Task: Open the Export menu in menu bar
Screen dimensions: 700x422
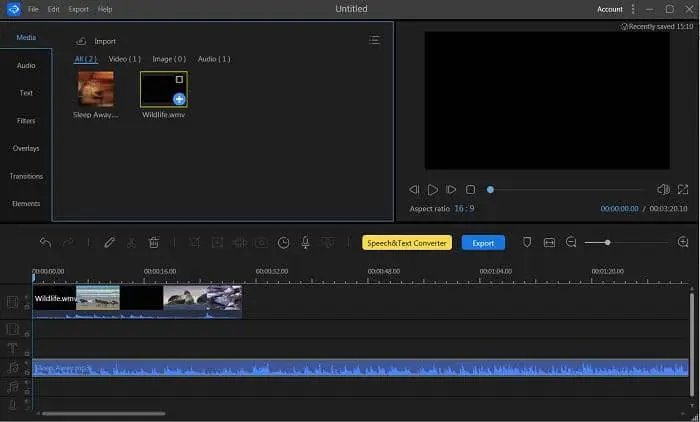Action: 78,9
